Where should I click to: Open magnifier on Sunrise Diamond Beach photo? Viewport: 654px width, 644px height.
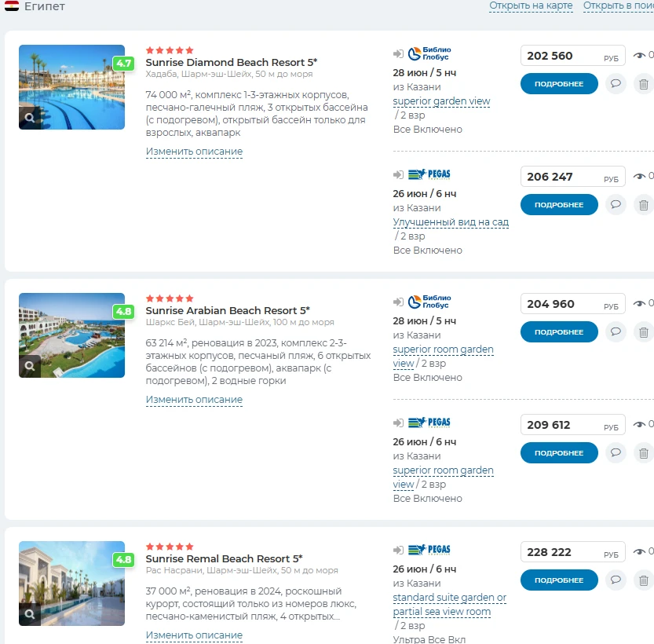30,118
